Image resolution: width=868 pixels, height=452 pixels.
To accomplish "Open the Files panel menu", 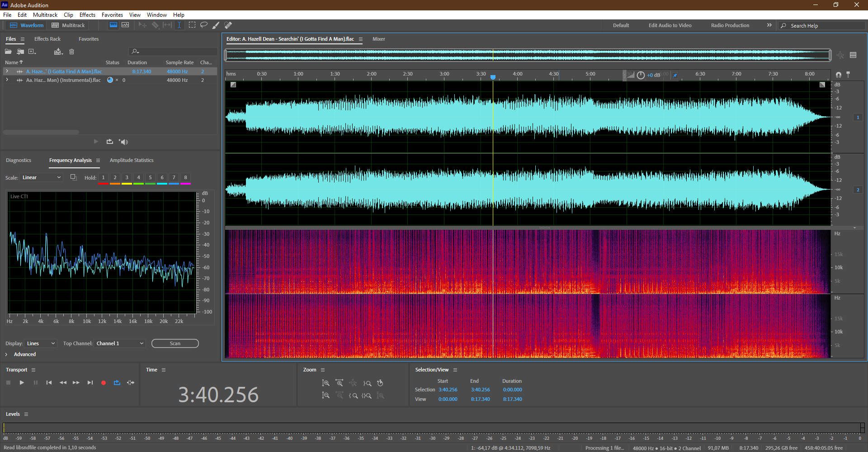I will [x=22, y=39].
